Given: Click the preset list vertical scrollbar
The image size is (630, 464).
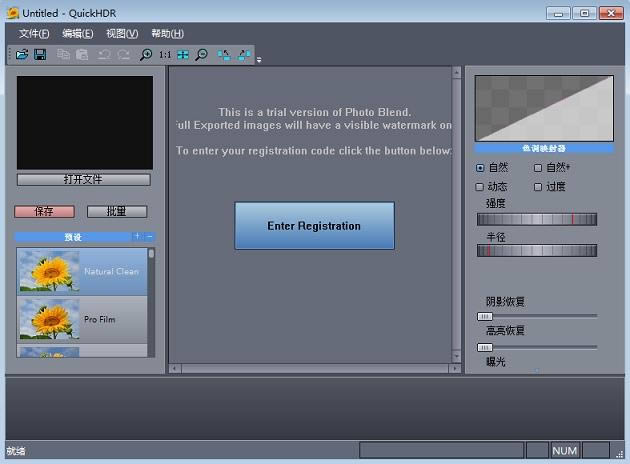Looking at the screenshot, I should tap(151, 303).
